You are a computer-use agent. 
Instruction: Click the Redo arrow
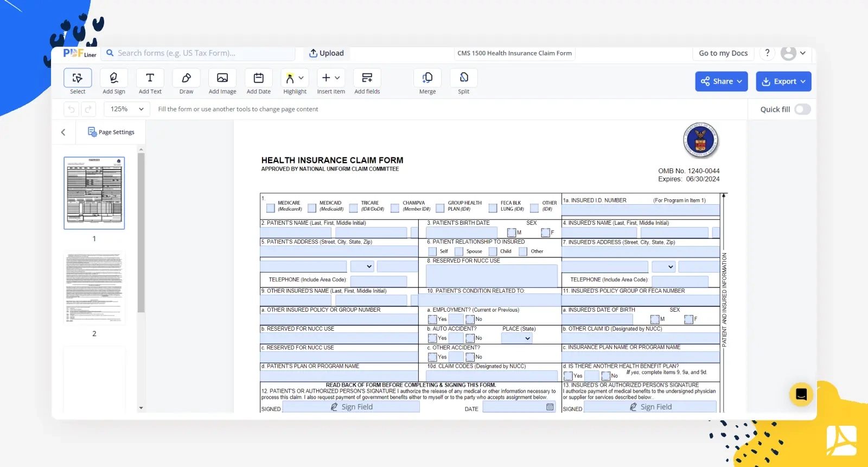(88, 109)
